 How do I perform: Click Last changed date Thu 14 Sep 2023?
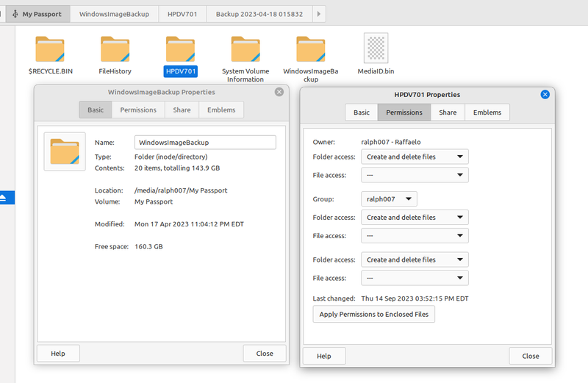pyautogui.click(x=415, y=298)
